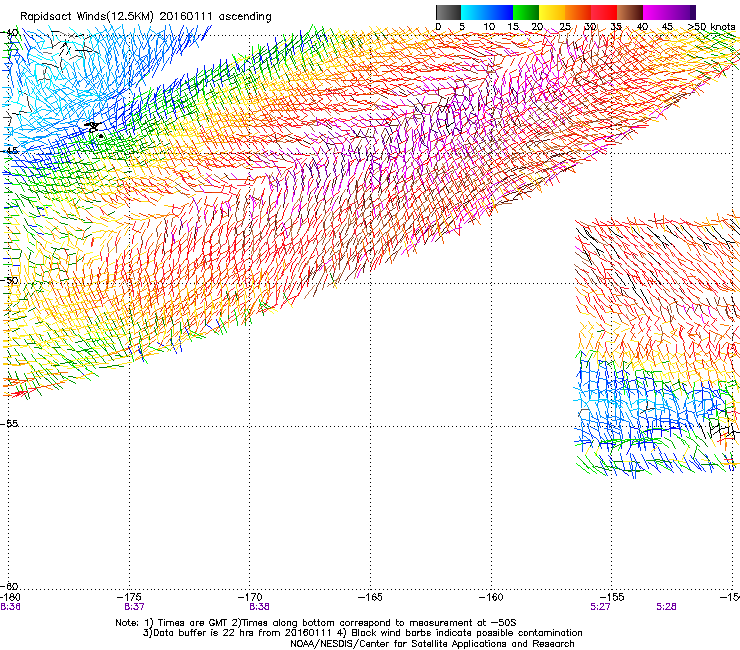Click the -60 latitude axis label
740x650 pixels.
click(x=9, y=586)
